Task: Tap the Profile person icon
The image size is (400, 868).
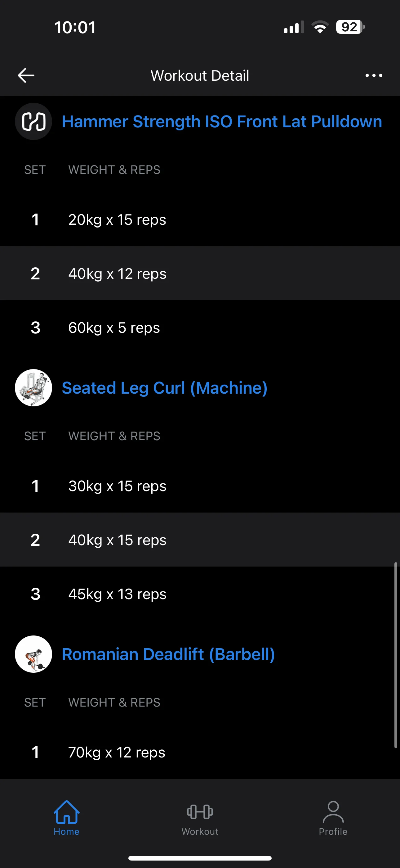Action: tap(333, 812)
